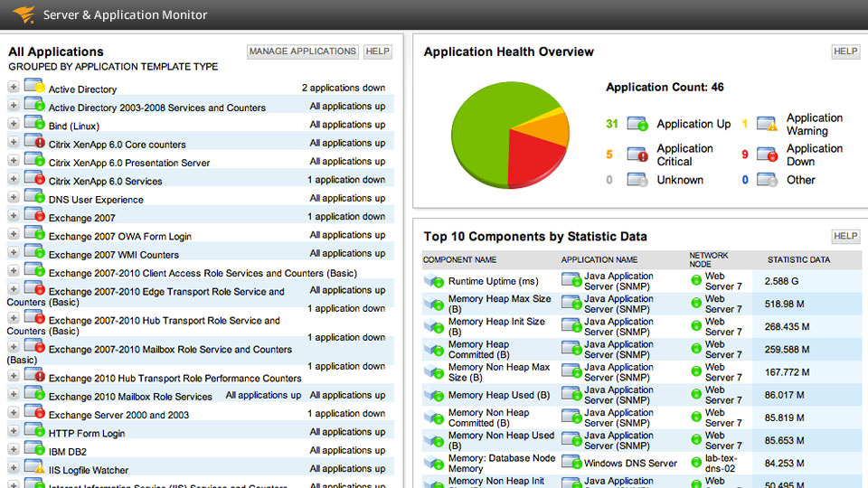
Task: Expand Exchange 2007-2010 Hub Transport Role group
Action: point(14,318)
